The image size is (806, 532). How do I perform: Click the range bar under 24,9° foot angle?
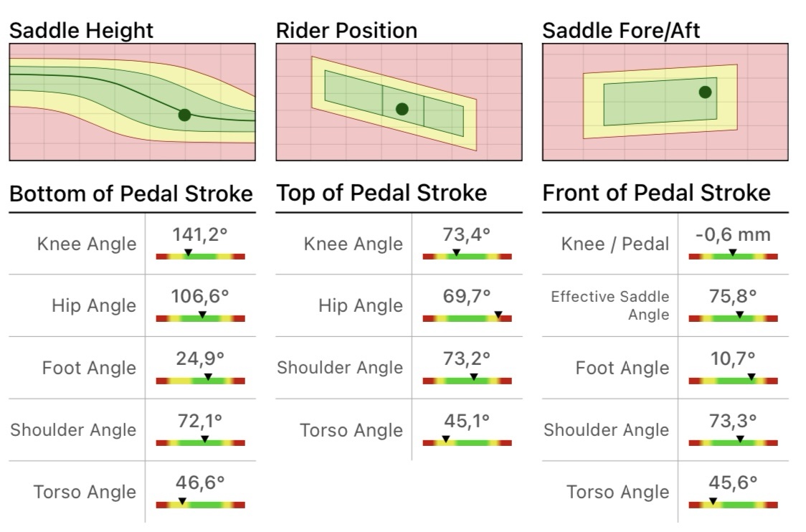point(200,381)
